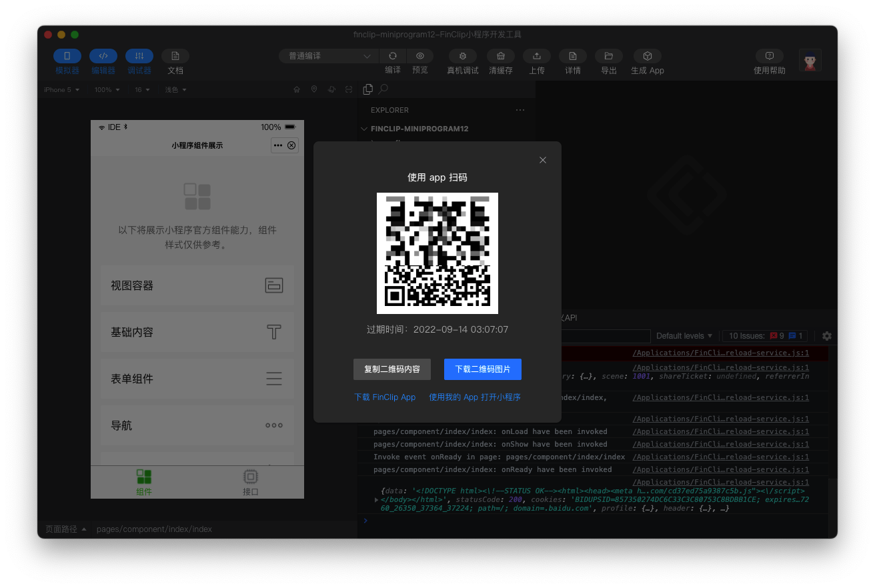Image resolution: width=875 pixels, height=588 pixels.
Task: Open source link in red error row
Action: [x=720, y=353]
